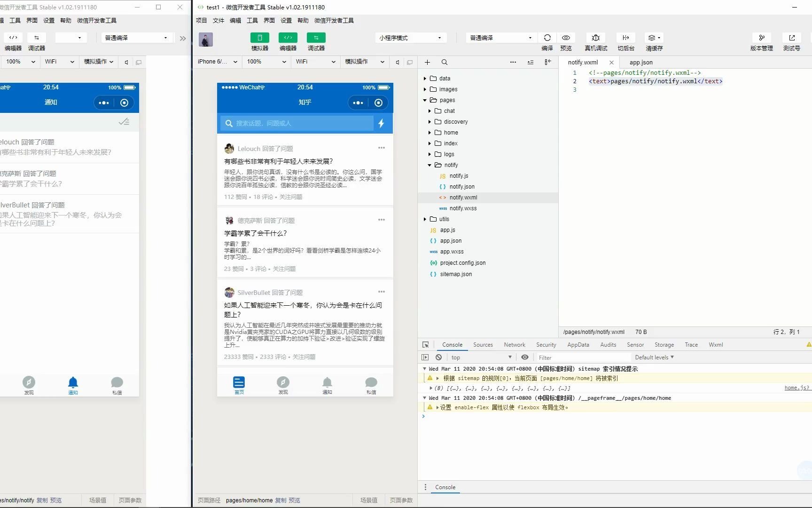The height and width of the screenshot is (508, 812).
Task: Click the 复制 copy path link in test1 window
Action: tap(280, 500)
